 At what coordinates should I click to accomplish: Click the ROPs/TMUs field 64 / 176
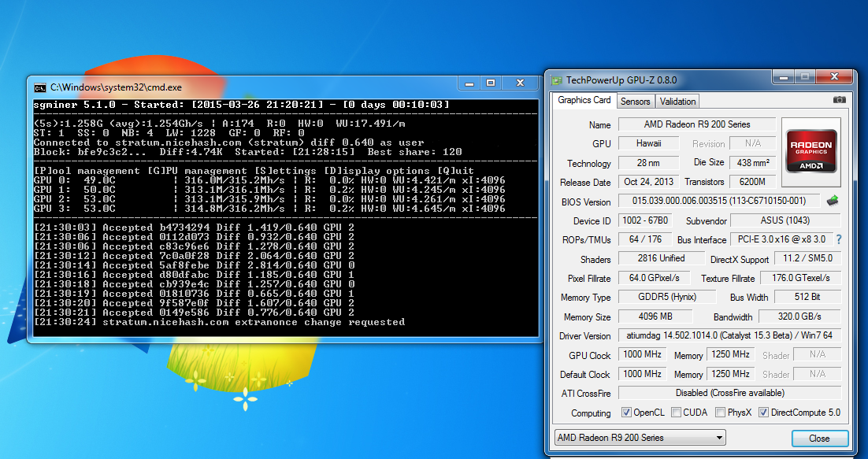pyautogui.click(x=645, y=239)
